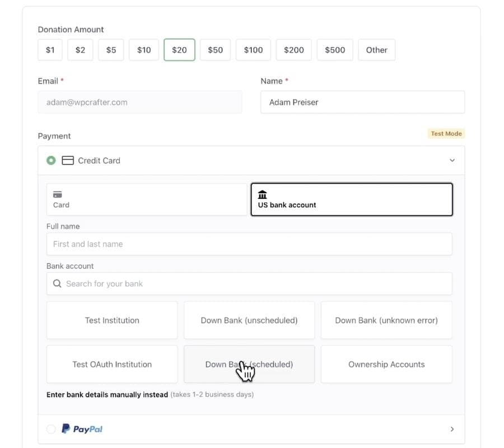Pick the Test Institution bank
The width and height of the screenshot is (504, 448).
pyautogui.click(x=112, y=320)
